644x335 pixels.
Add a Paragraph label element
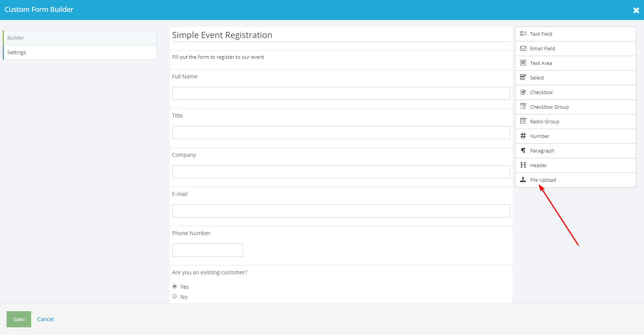[x=542, y=151]
